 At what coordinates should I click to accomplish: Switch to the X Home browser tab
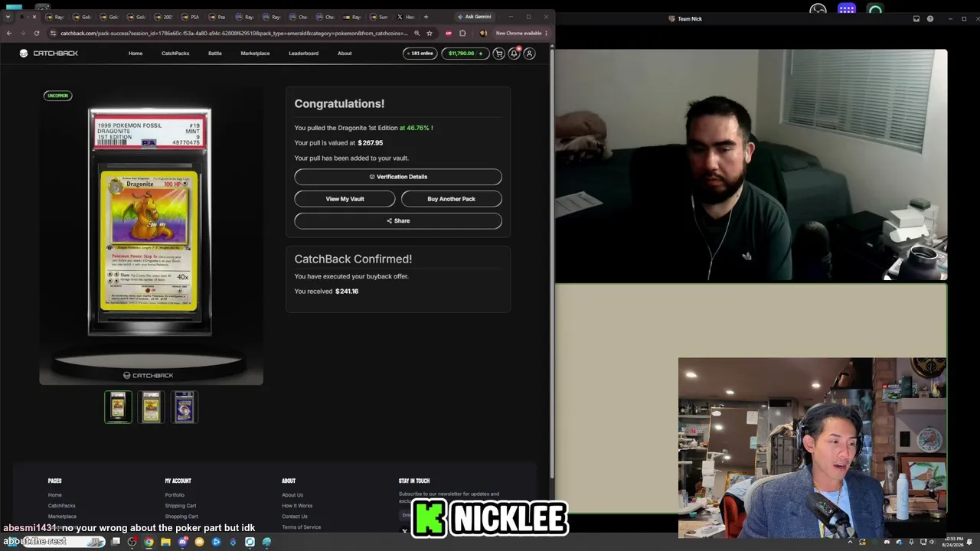pos(407,17)
